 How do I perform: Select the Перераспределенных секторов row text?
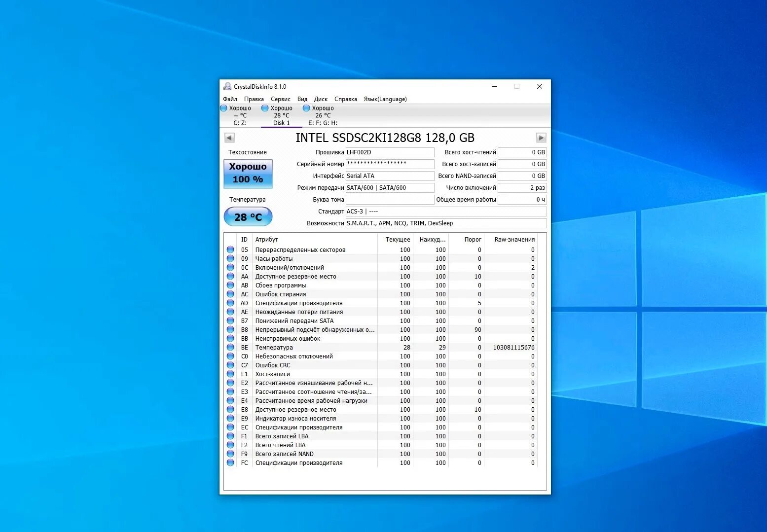click(300, 250)
